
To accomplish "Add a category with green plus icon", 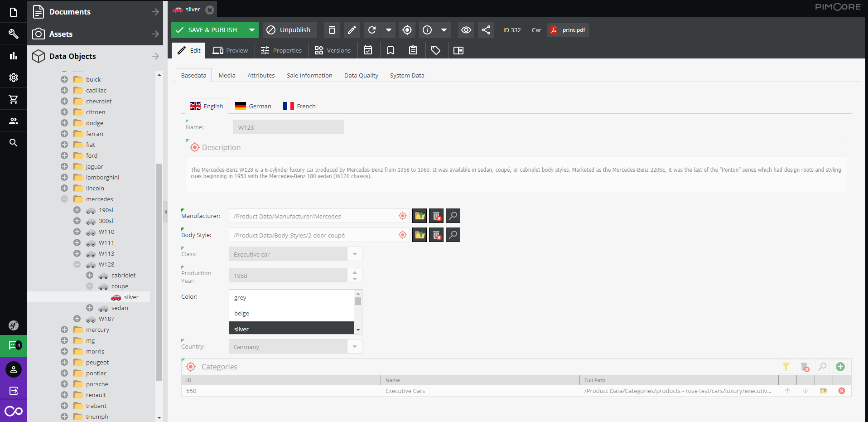I will (x=840, y=367).
